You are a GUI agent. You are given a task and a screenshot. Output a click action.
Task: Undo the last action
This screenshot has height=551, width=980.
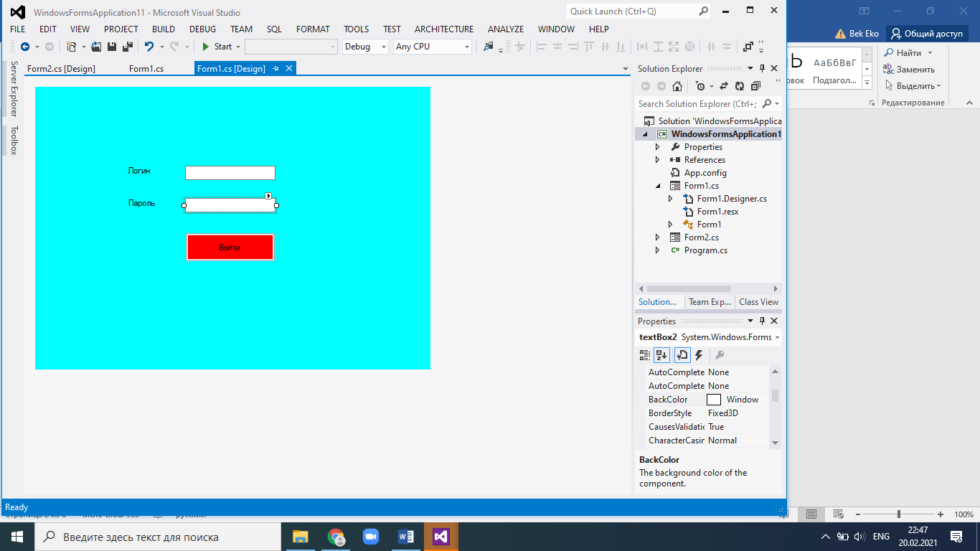(149, 47)
